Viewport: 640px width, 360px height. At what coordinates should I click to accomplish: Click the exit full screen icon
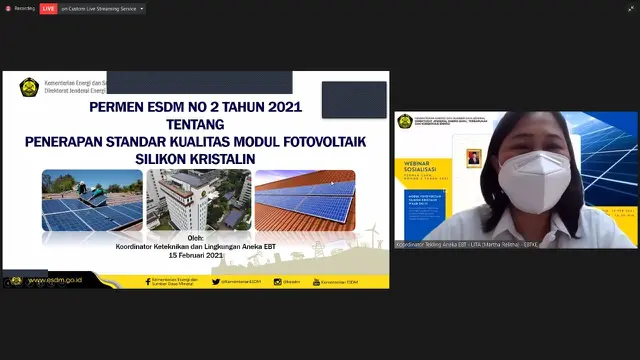(631, 8)
